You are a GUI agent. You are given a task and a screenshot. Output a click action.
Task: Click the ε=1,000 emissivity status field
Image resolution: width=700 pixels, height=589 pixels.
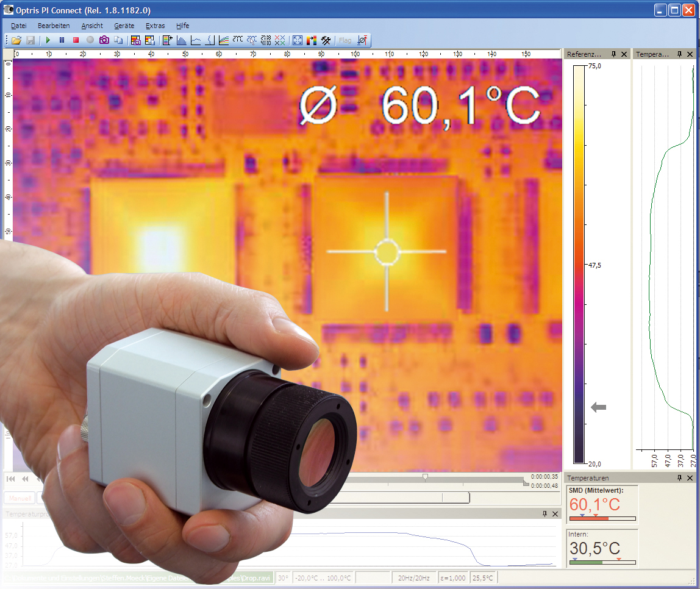(x=452, y=577)
